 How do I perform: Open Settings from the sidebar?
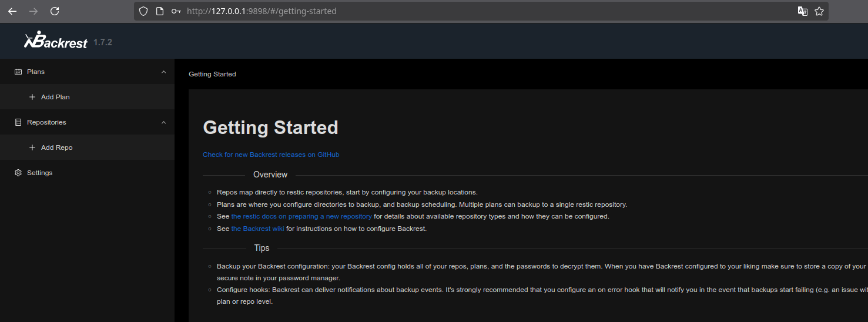coord(39,173)
